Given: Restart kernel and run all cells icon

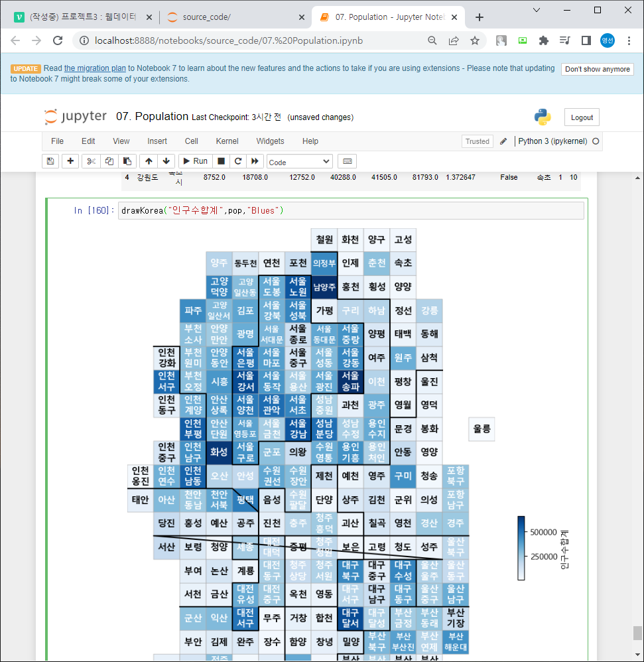Looking at the screenshot, I should (x=255, y=161).
